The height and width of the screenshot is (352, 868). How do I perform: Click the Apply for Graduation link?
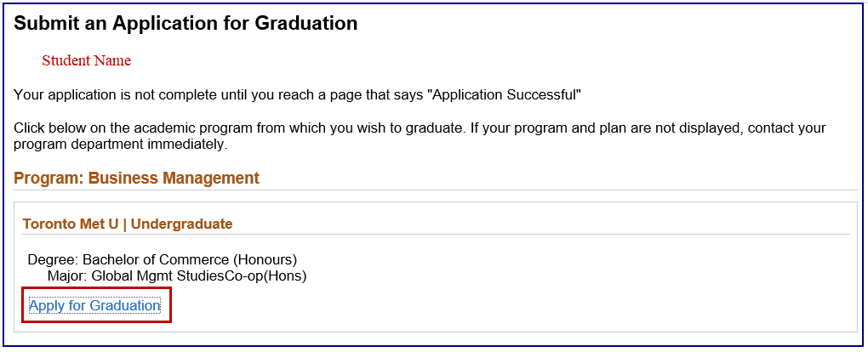pyautogui.click(x=94, y=305)
